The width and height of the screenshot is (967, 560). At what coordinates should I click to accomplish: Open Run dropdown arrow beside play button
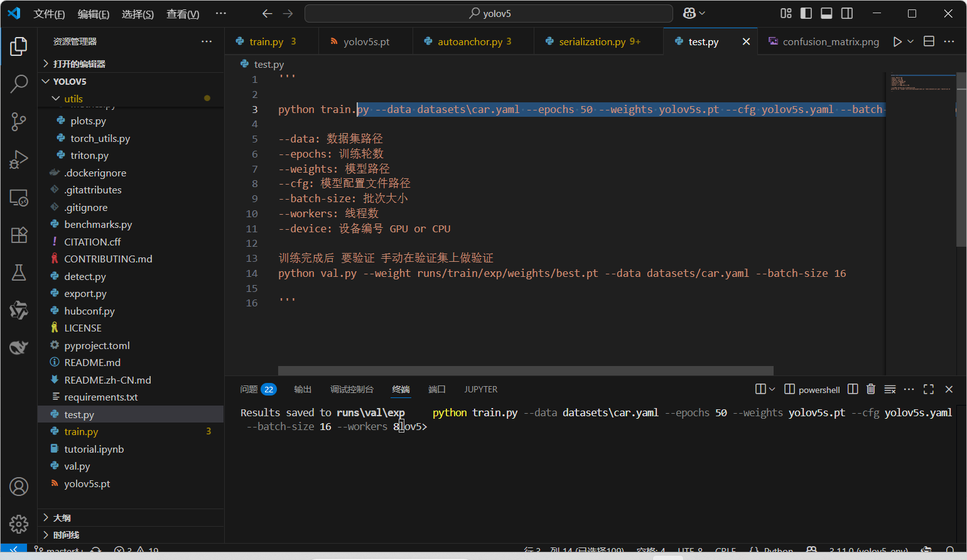pos(910,41)
